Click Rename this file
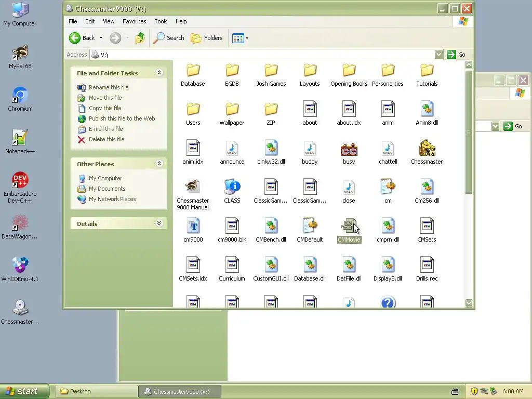The height and width of the screenshot is (399, 532). [x=109, y=87]
